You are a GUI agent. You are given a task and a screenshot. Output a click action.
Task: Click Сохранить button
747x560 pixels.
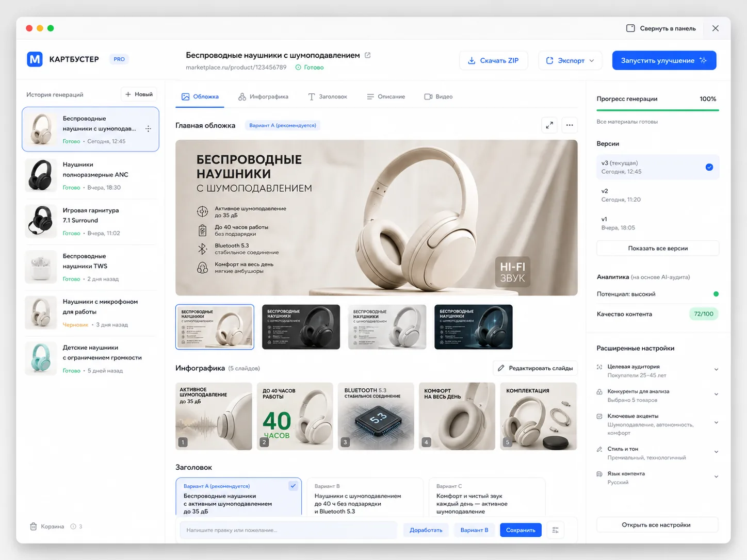521,530
